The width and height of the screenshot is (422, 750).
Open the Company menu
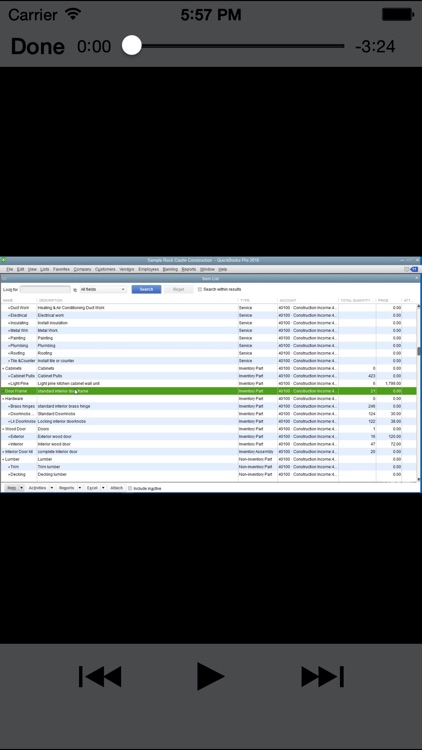[x=82, y=269]
